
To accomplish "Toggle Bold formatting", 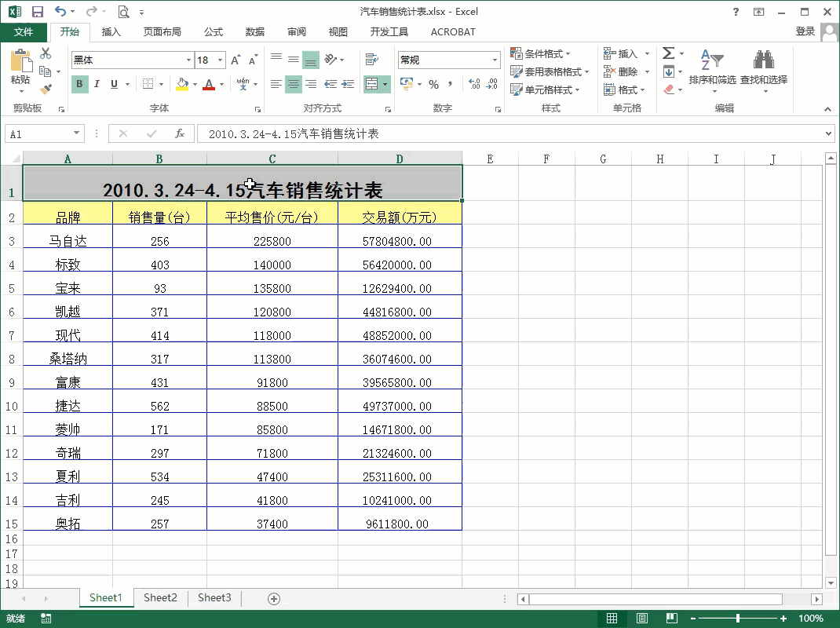I will tap(79, 83).
